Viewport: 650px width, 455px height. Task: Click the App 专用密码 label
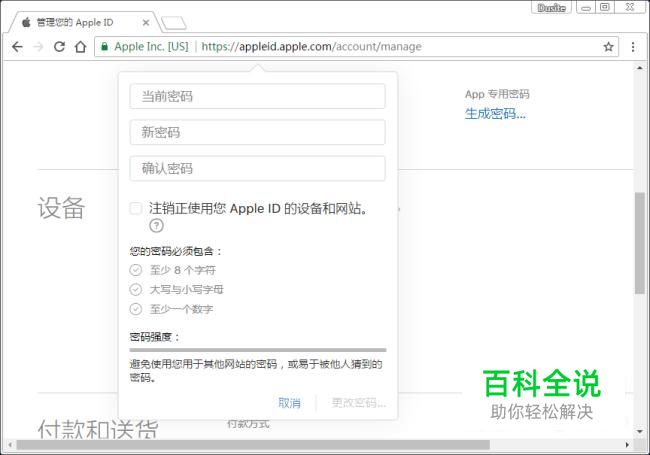pos(497,94)
